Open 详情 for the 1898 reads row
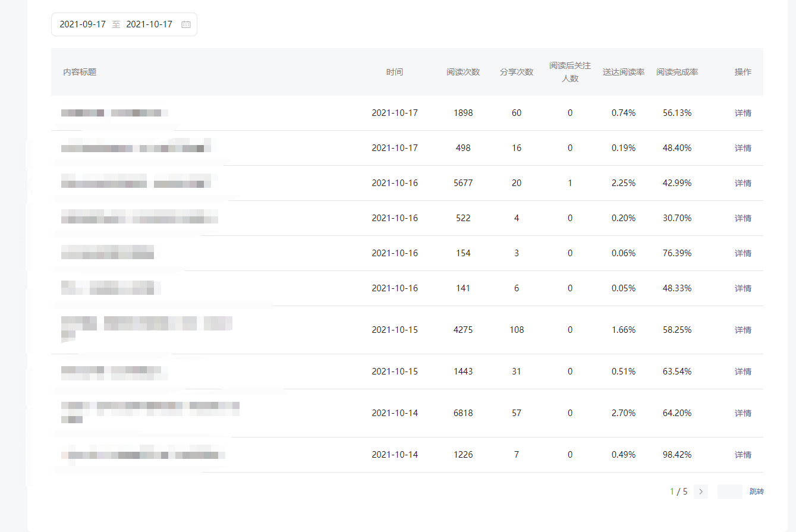The width and height of the screenshot is (796, 532). point(742,113)
